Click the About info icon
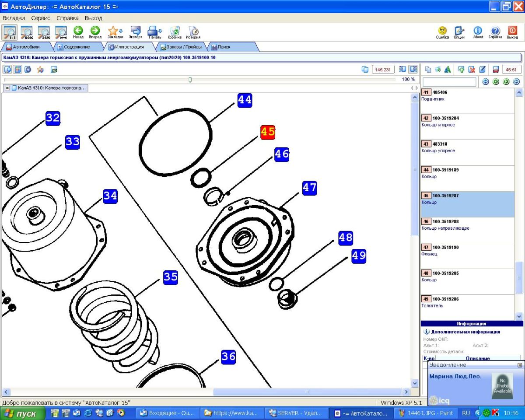Image resolution: width=525 pixels, height=420 pixels. coord(478,32)
